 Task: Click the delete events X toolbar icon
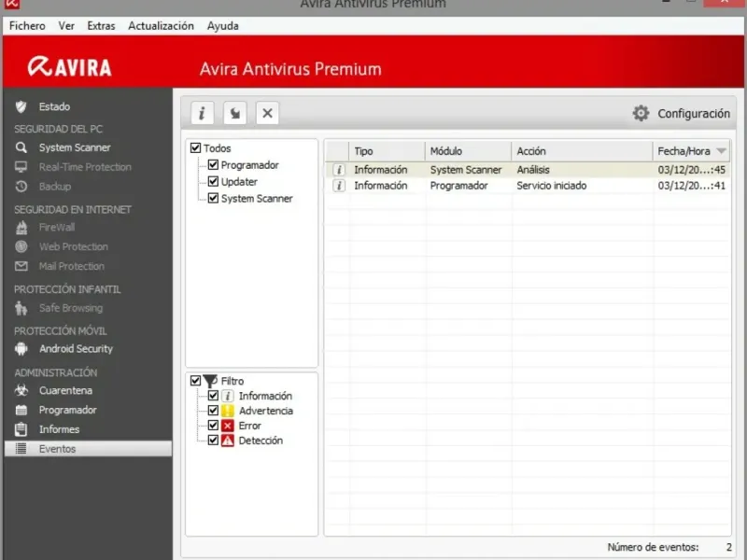tap(267, 113)
